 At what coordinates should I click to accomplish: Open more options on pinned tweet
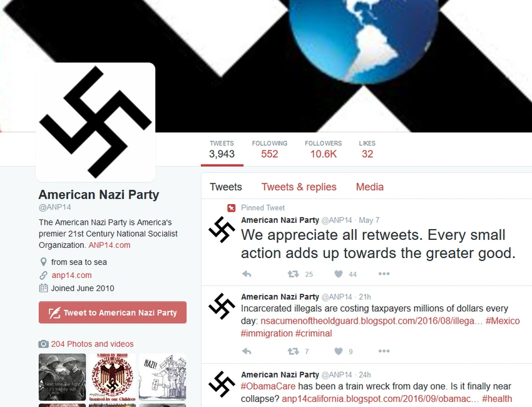pyautogui.click(x=384, y=274)
